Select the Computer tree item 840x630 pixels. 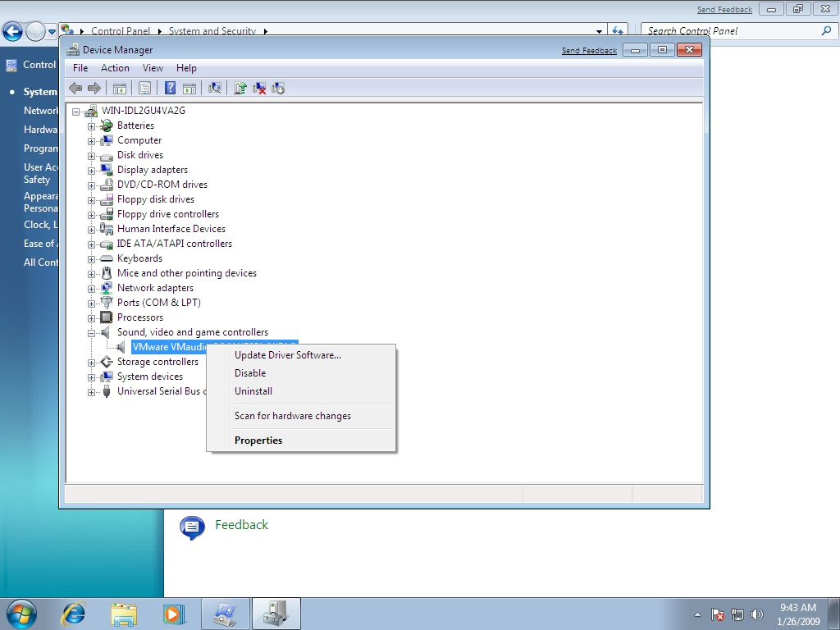click(139, 140)
